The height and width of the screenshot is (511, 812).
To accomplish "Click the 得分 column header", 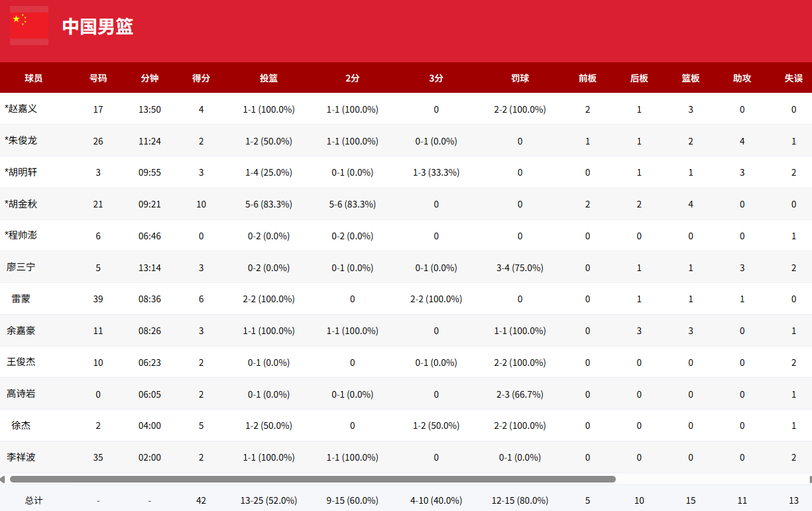I will coord(202,78).
